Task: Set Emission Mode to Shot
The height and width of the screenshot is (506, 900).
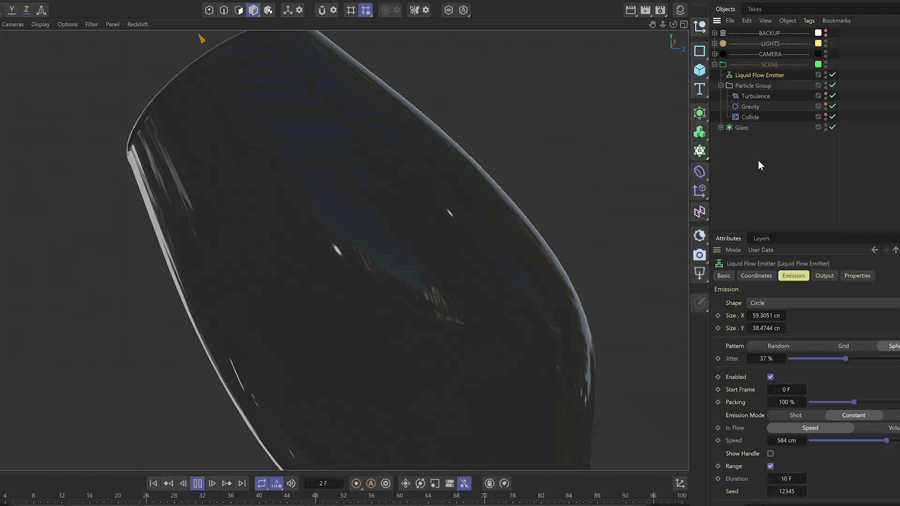Action: (795, 415)
